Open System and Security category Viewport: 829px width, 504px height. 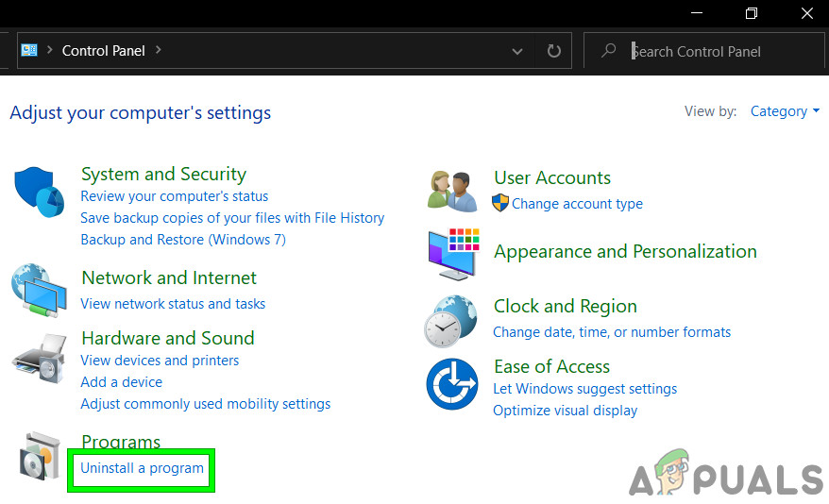tap(163, 174)
